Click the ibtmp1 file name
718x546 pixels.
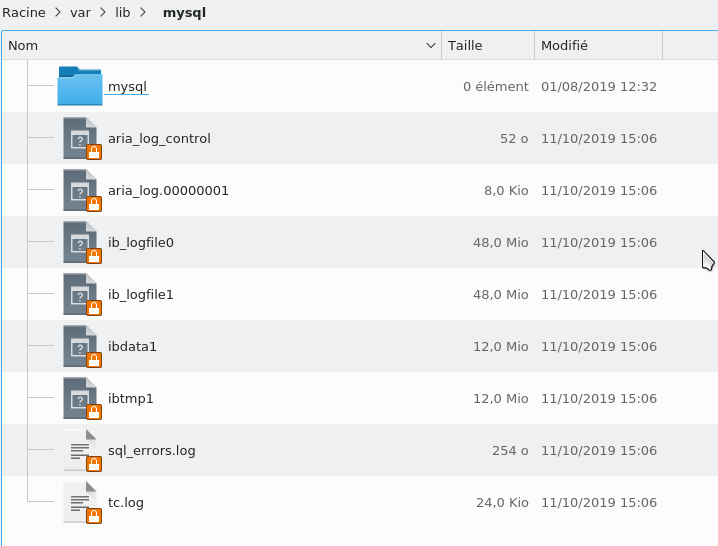(x=131, y=399)
